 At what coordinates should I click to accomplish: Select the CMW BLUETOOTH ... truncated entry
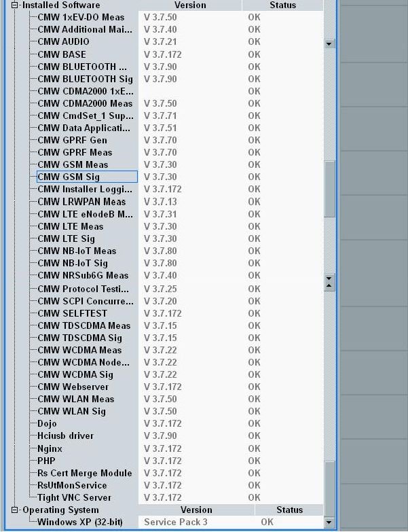click(x=82, y=67)
